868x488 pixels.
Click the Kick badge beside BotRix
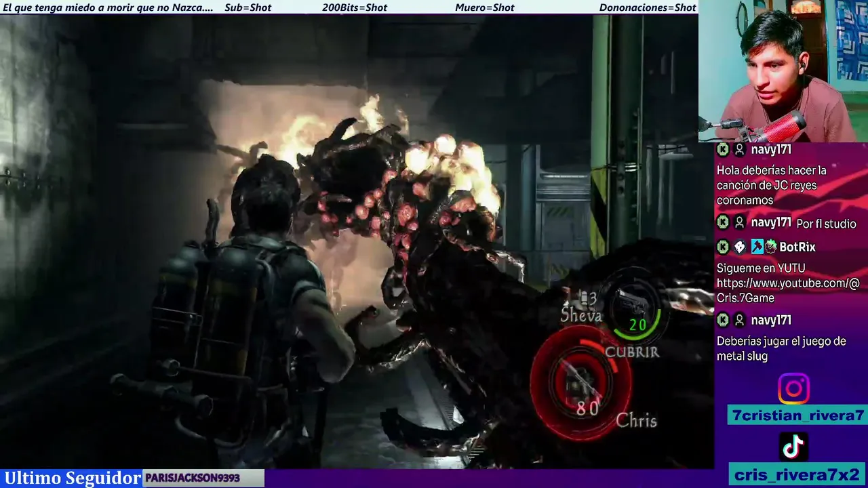723,247
